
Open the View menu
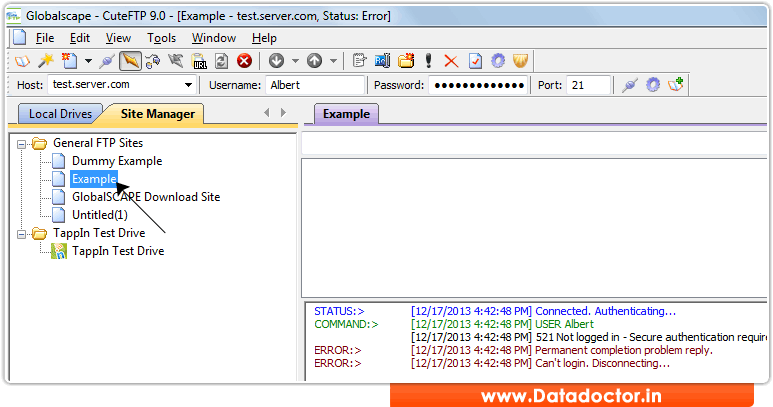tap(118, 38)
